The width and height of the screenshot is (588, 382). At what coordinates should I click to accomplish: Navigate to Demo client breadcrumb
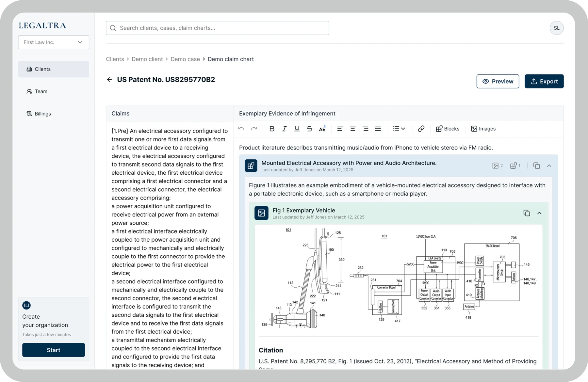(147, 59)
